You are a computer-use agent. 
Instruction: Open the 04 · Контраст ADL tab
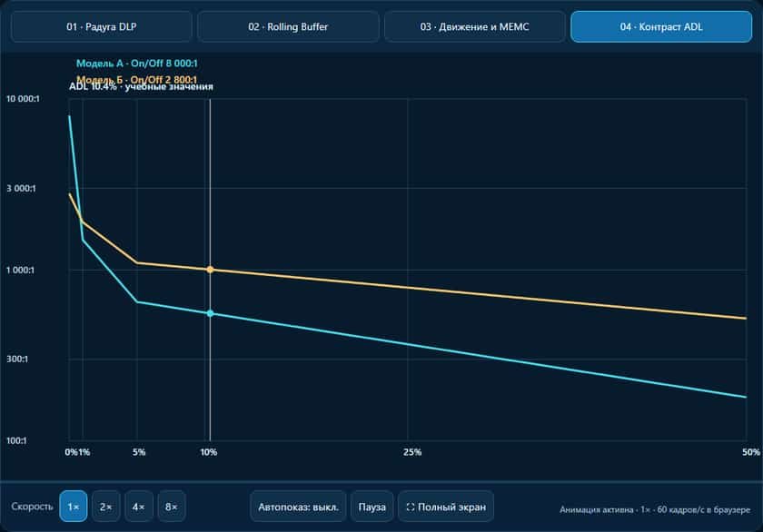click(x=661, y=26)
